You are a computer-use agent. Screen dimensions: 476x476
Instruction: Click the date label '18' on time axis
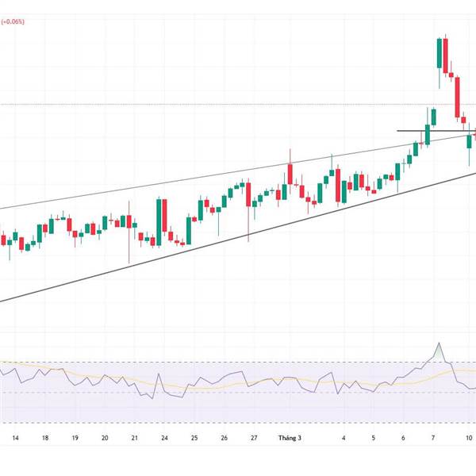coord(45,438)
